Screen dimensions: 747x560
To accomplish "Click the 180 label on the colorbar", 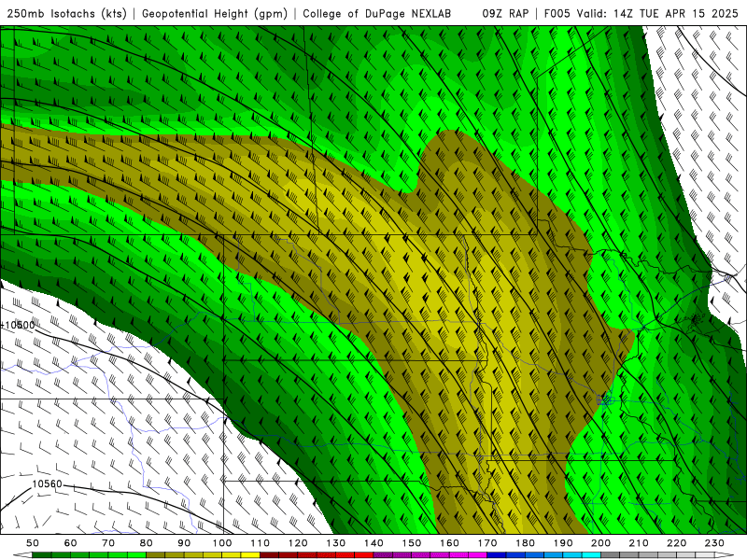I will click(525, 543).
